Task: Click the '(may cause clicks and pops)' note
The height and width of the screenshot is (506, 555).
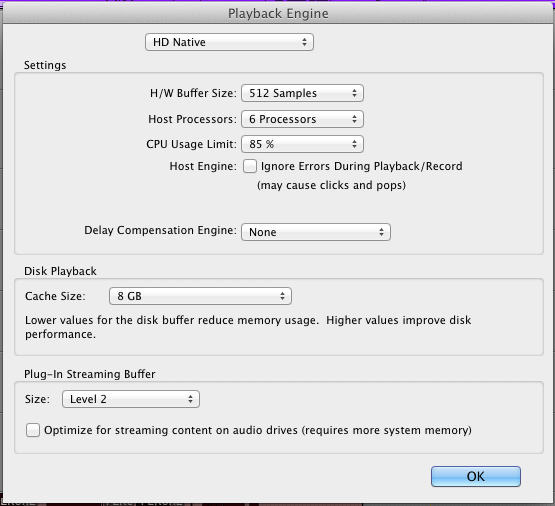Action: coord(331,185)
